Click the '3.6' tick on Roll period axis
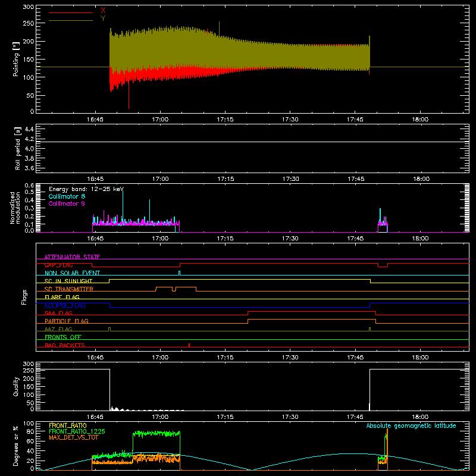Screen dimensions: 476x476 click(x=29, y=168)
